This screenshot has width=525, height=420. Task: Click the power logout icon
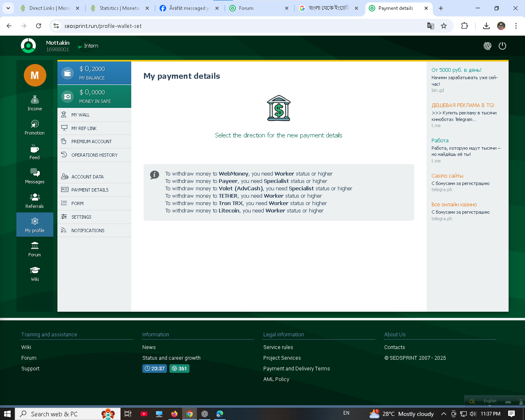point(502,46)
